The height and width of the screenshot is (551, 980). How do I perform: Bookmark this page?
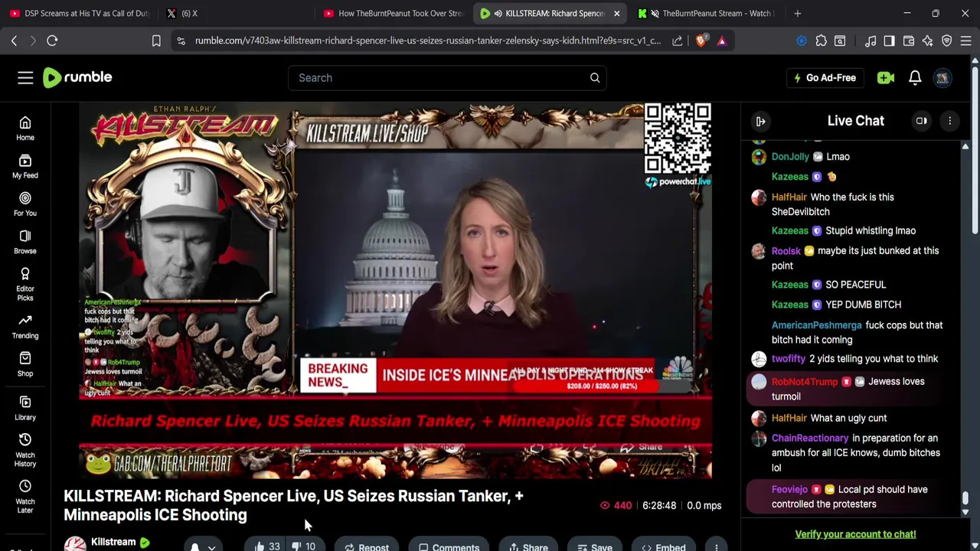156,41
